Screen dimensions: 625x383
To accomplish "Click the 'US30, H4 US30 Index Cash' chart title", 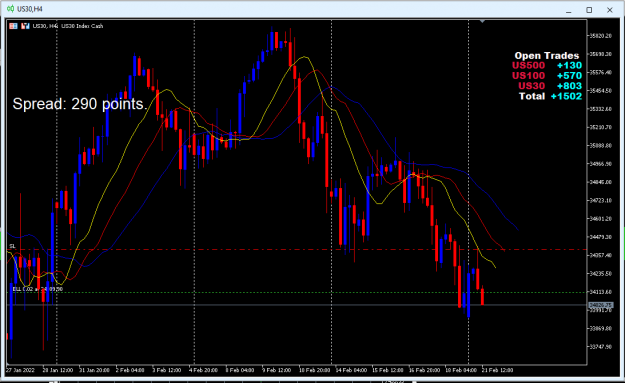I will pos(68,26).
